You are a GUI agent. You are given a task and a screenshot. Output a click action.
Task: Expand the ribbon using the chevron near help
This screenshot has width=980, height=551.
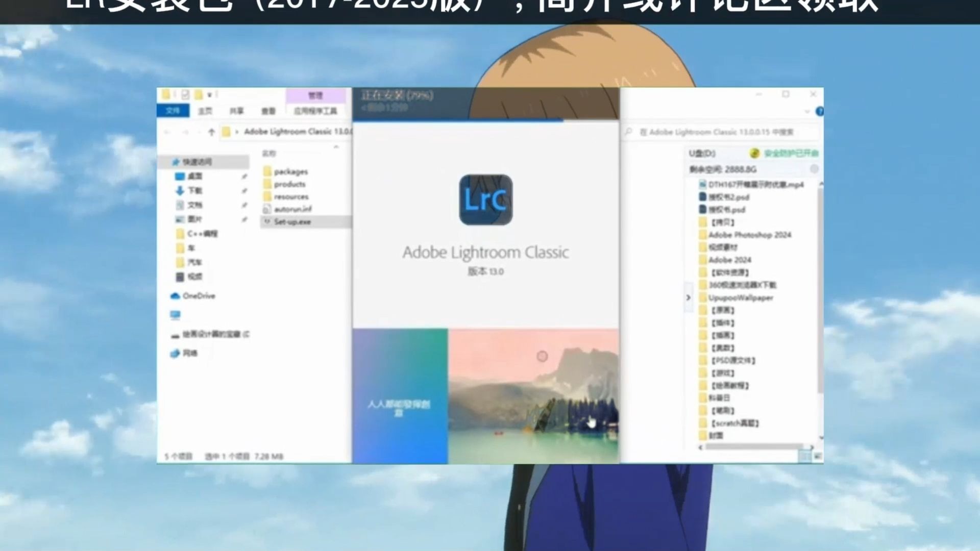(x=807, y=111)
